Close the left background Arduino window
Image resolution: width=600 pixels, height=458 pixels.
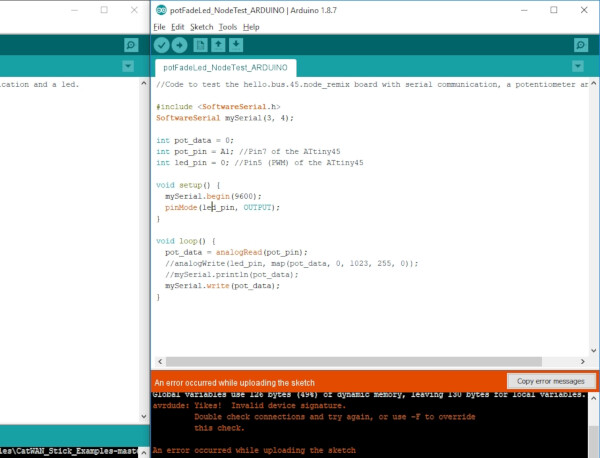(x=134, y=10)
